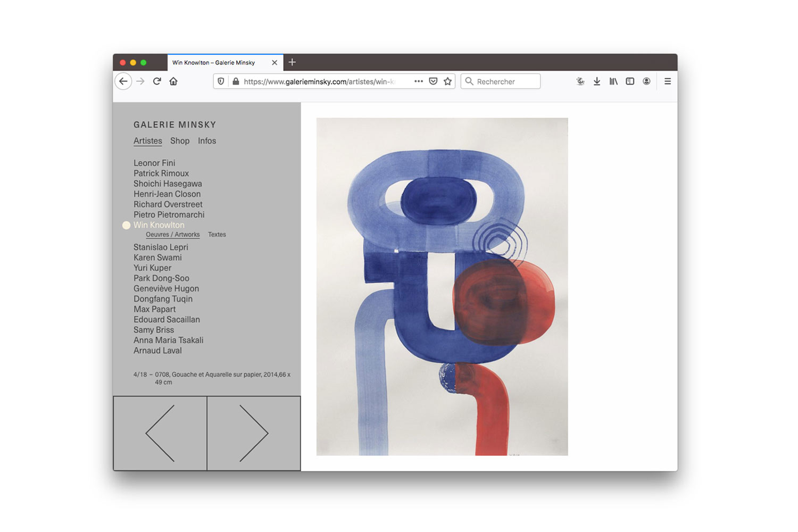Open the downloads panel
This screenshot has height=532, width=798.
tap(597, 81)
